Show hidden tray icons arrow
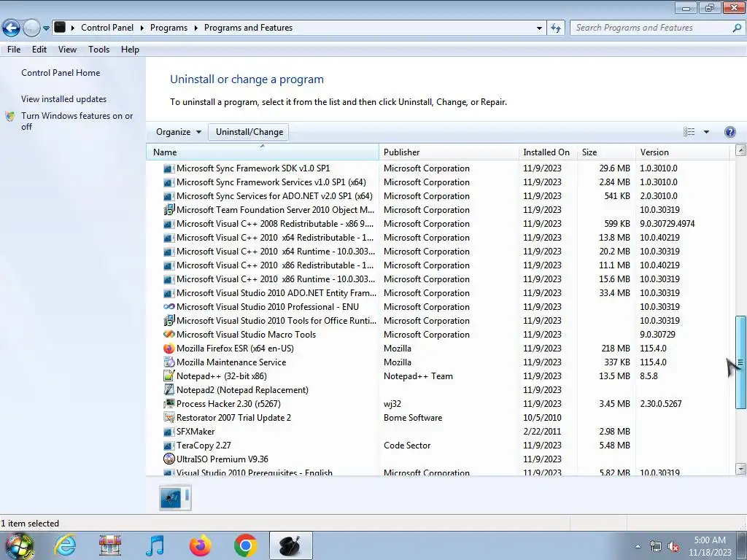747x560 pixels. [x=638, y=547]
